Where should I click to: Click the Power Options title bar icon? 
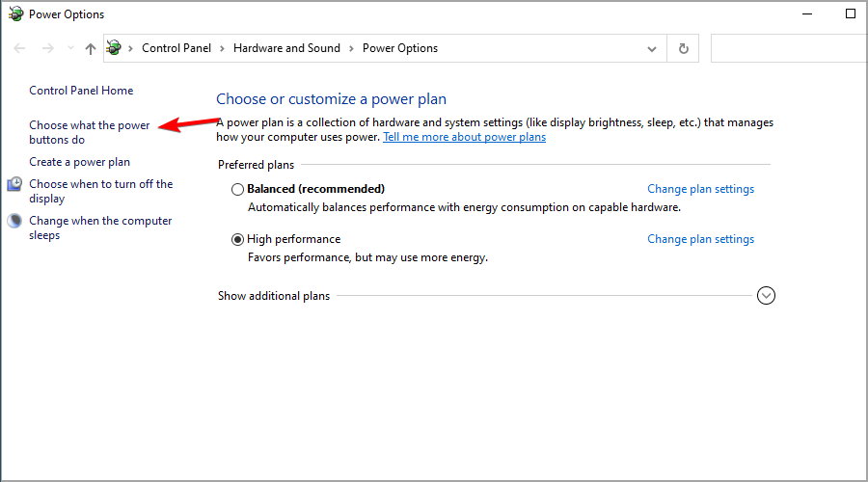coord(16,13)
